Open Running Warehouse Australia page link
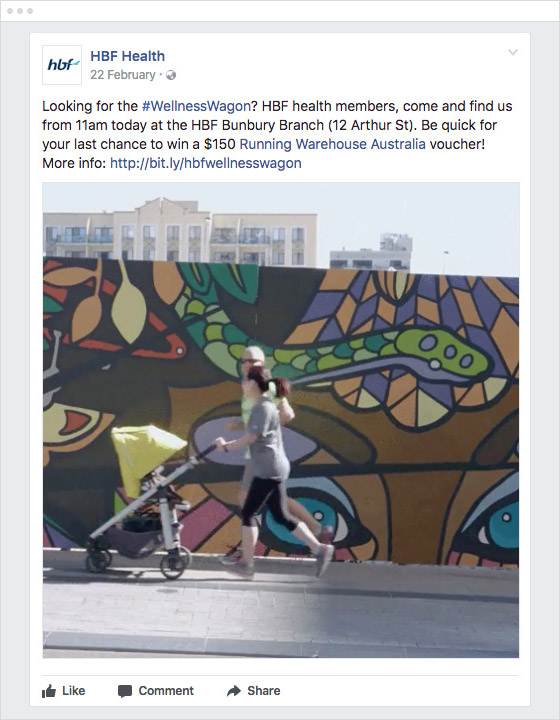The image size is (560, 720). [332, 144]
